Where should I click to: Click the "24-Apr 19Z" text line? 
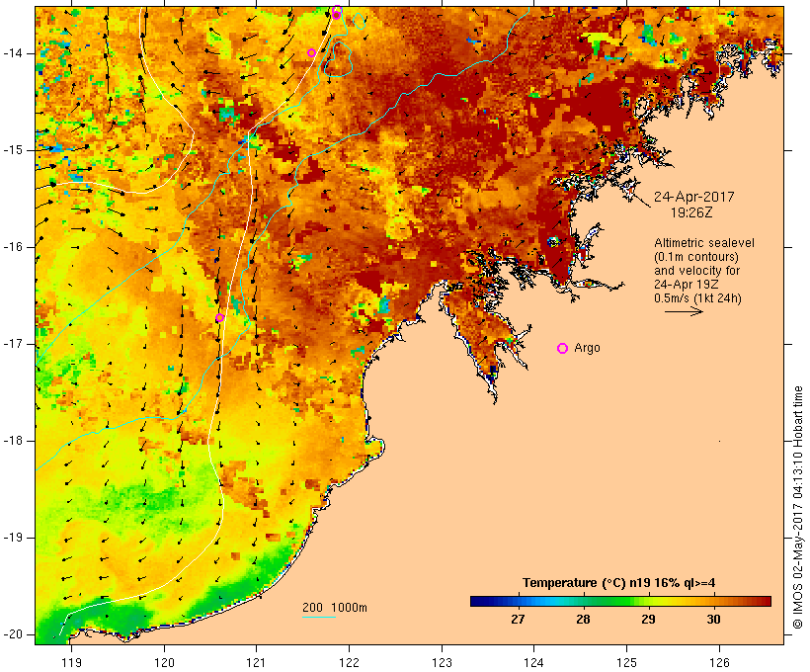686,285
